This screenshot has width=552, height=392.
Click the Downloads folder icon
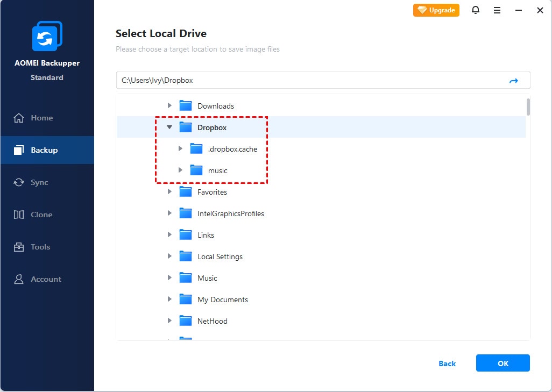tap(186, 105)
